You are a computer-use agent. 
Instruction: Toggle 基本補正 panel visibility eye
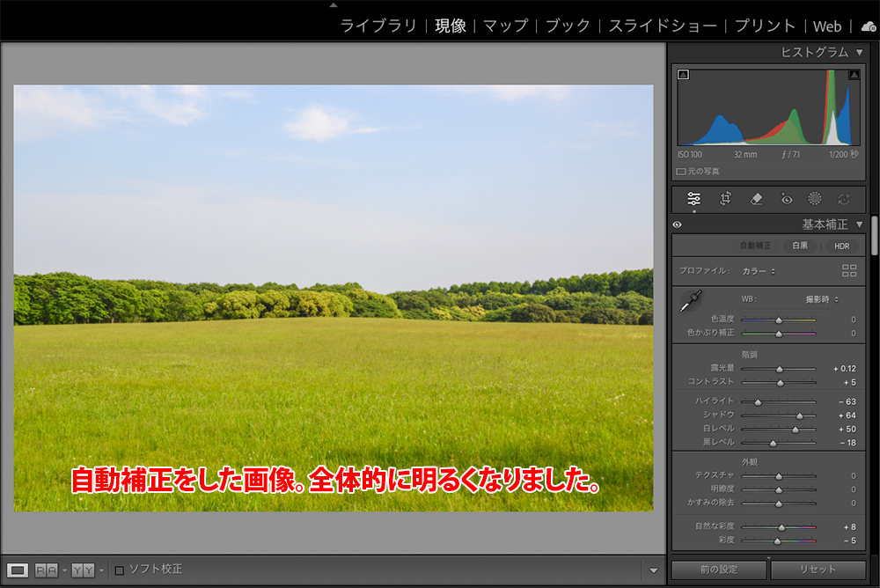pos(678,224)
